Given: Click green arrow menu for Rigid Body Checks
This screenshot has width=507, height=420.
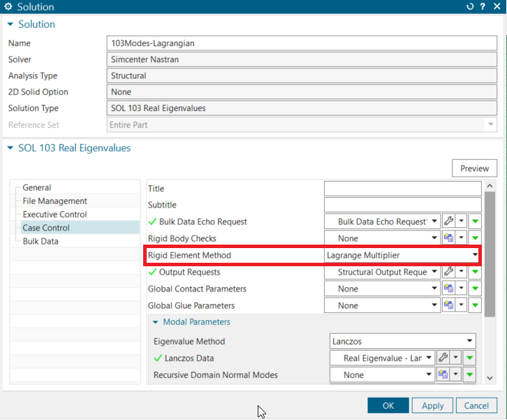Looking at the screenshot, I should [476, 238].
